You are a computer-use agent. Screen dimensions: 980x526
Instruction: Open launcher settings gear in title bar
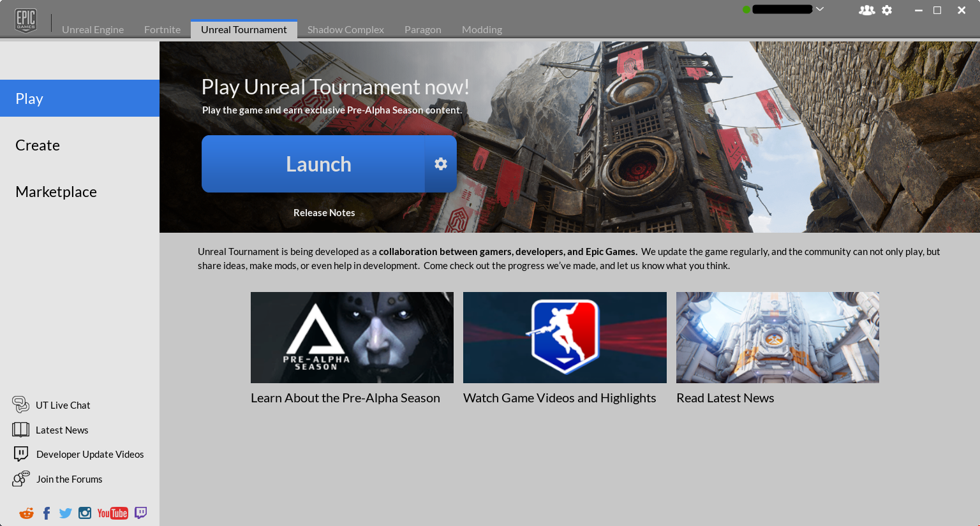tap(887, 10)
